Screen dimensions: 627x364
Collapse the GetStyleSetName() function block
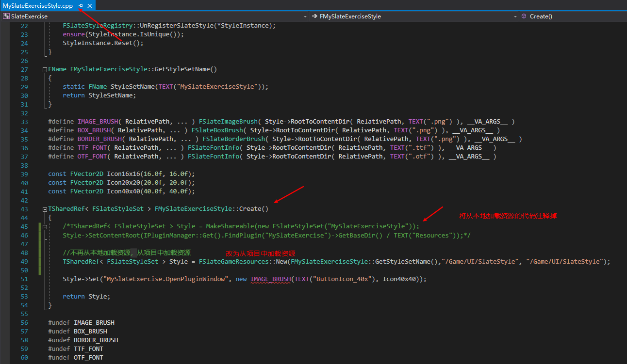44,69
